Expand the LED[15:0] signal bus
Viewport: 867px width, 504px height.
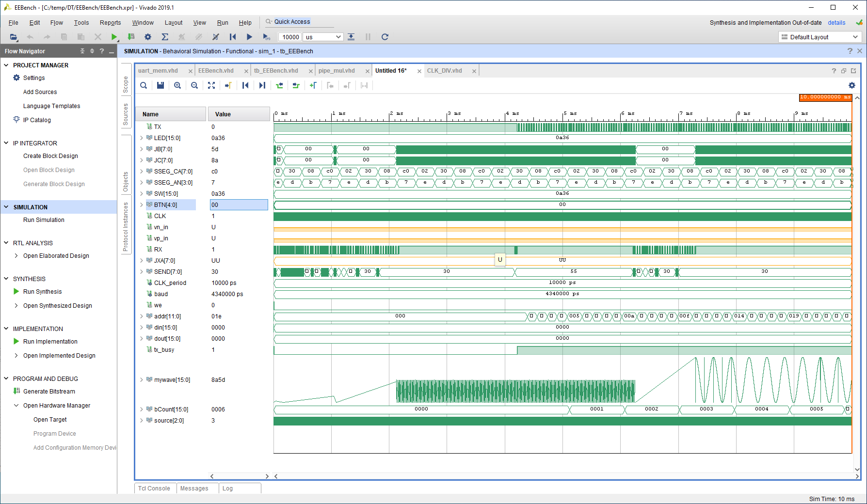pos(142,138)
